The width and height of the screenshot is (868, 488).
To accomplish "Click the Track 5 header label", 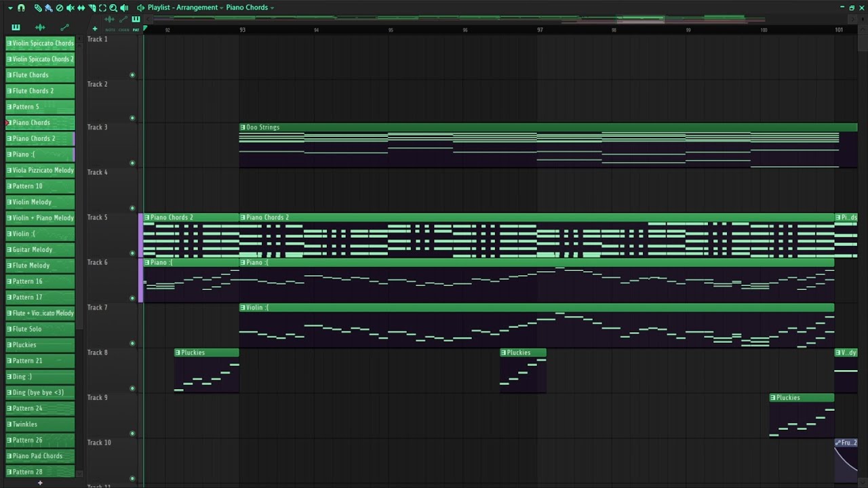I will click(x=98, y=218).
